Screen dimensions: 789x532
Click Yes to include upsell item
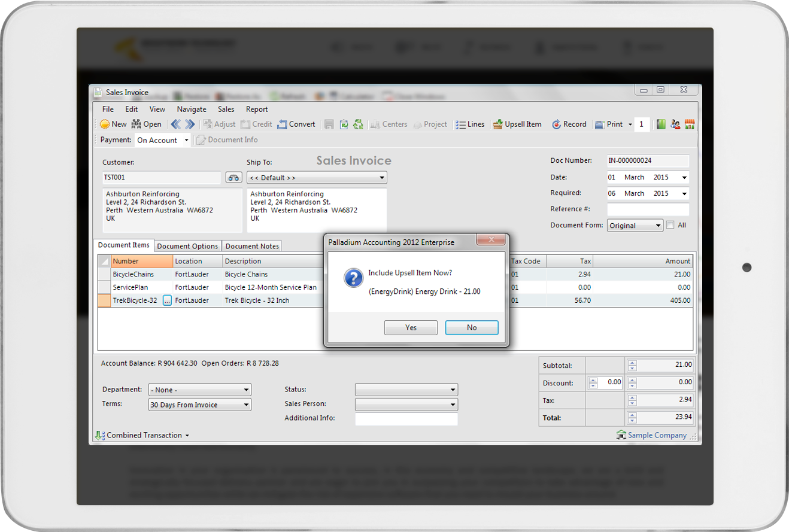tap(411, 327)
